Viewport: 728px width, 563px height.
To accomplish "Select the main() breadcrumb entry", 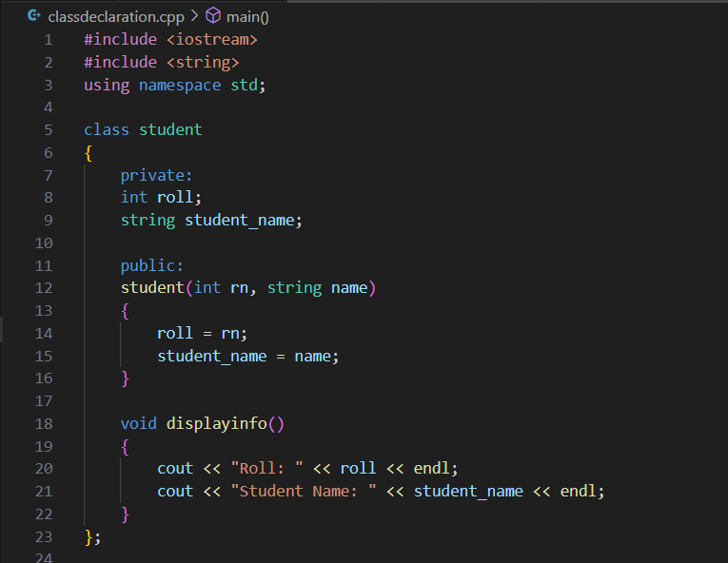I will (247, 17).
